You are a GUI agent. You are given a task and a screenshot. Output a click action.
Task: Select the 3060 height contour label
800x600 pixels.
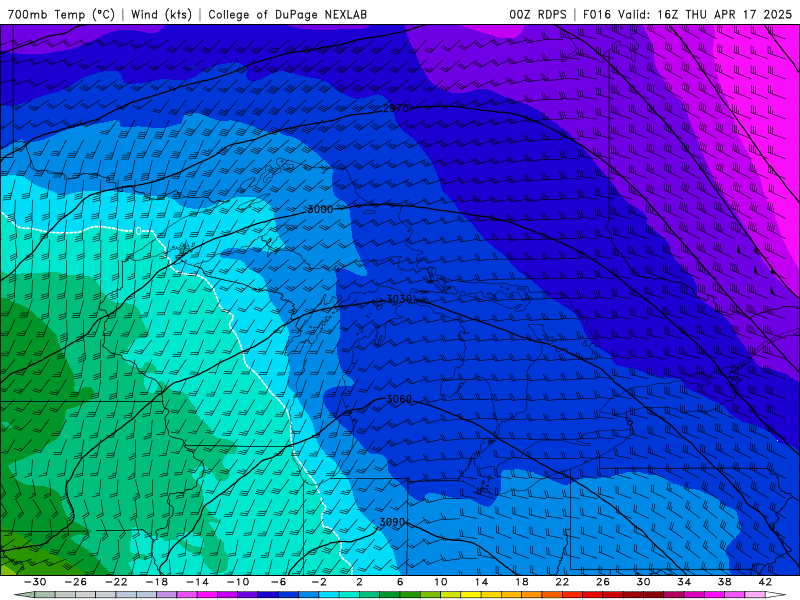point(399,399)
